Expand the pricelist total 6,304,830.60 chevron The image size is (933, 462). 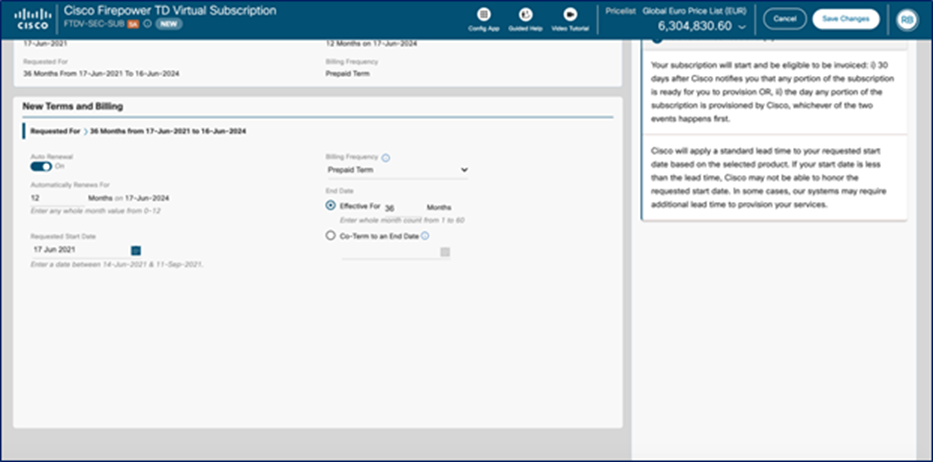pyautogui.click(x=741, y=27)
